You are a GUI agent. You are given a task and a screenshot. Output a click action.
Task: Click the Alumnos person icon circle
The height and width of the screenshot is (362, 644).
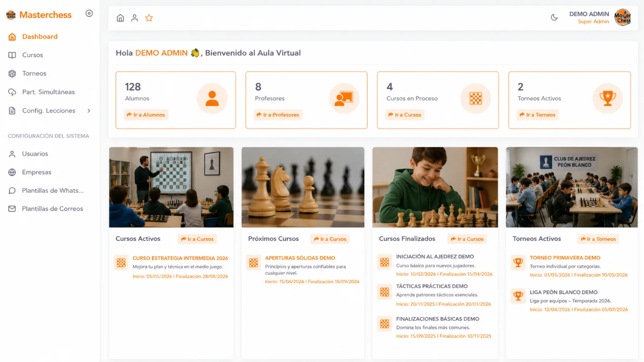[212, 99]
